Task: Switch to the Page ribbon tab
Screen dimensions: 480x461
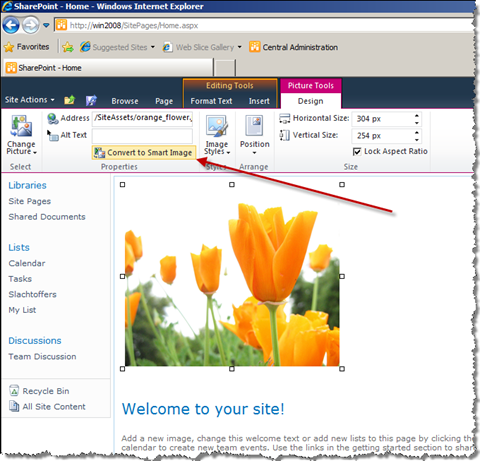Action: tap(164, 101)
